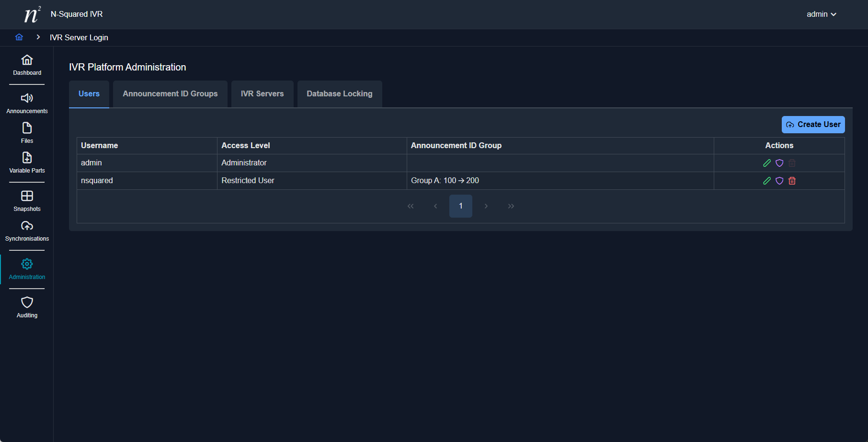Open Variable Parts section
Viewport: 868px width, 442px height.
coord(27,163)
